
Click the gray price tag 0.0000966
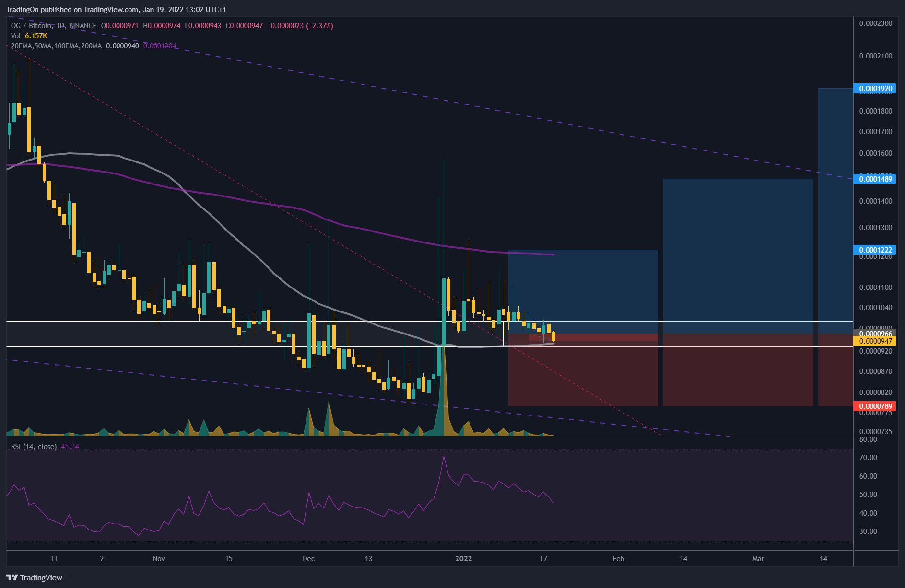point(876,334)
